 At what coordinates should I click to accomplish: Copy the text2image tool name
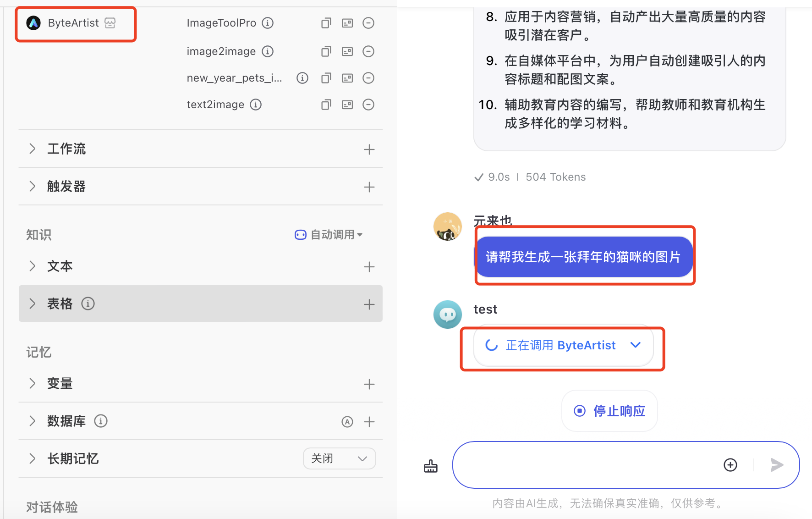tap(326, 105)
